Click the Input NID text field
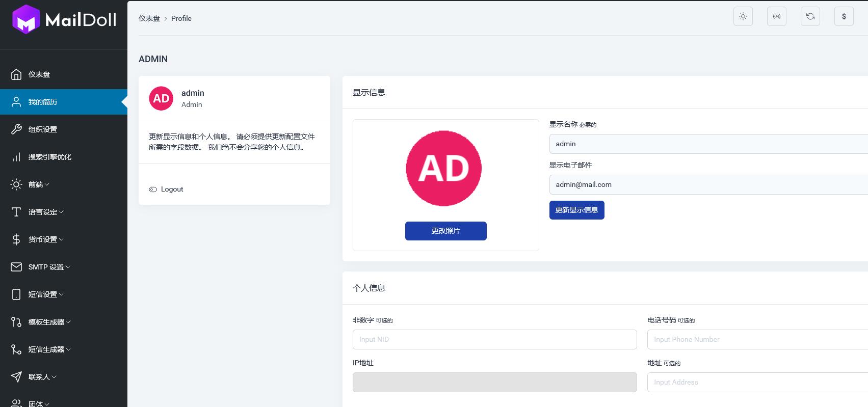Viewport: 868px width, 407px height. [494, 339]
